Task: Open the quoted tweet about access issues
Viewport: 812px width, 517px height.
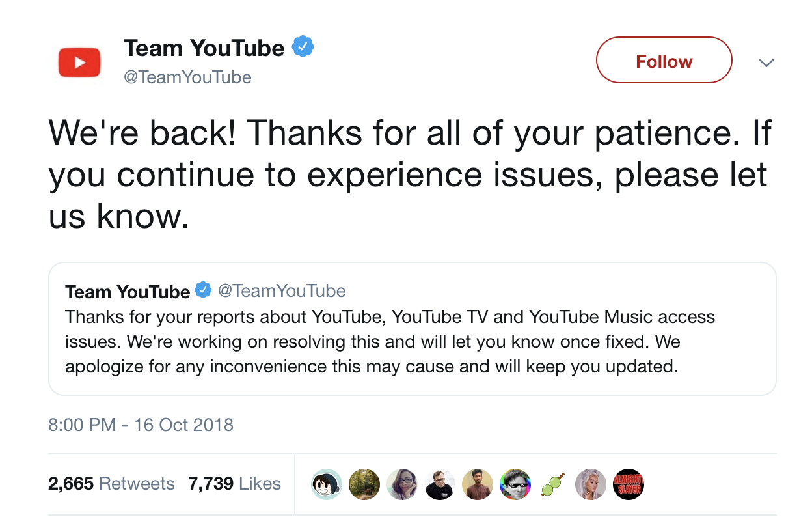Action: (x=412, y=341)
